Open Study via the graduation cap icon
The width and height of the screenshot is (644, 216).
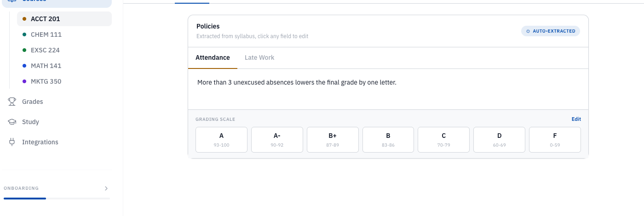pyautogui.click(x=12, y=122)
